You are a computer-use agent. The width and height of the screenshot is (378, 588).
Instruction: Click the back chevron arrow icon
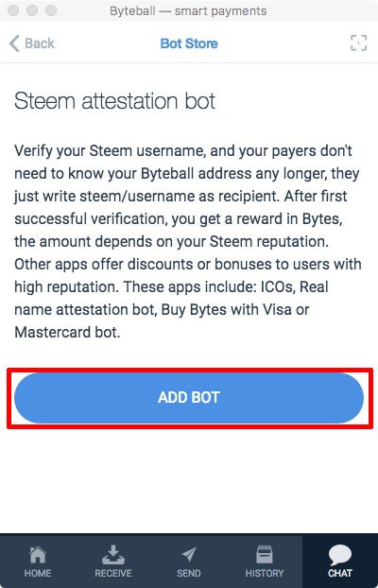(14, 43)
